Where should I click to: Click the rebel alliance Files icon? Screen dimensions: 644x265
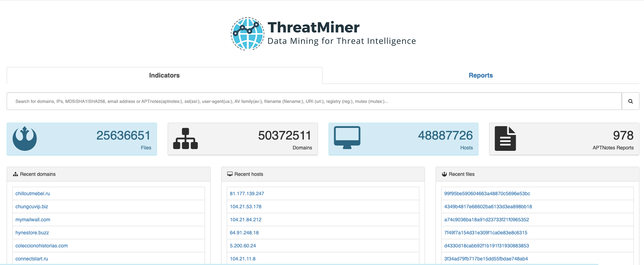click(x=25, y=138)
